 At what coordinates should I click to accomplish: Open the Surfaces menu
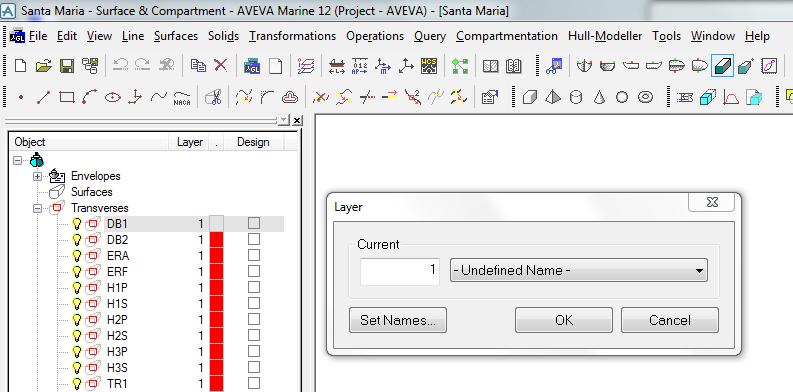(175, 36)
